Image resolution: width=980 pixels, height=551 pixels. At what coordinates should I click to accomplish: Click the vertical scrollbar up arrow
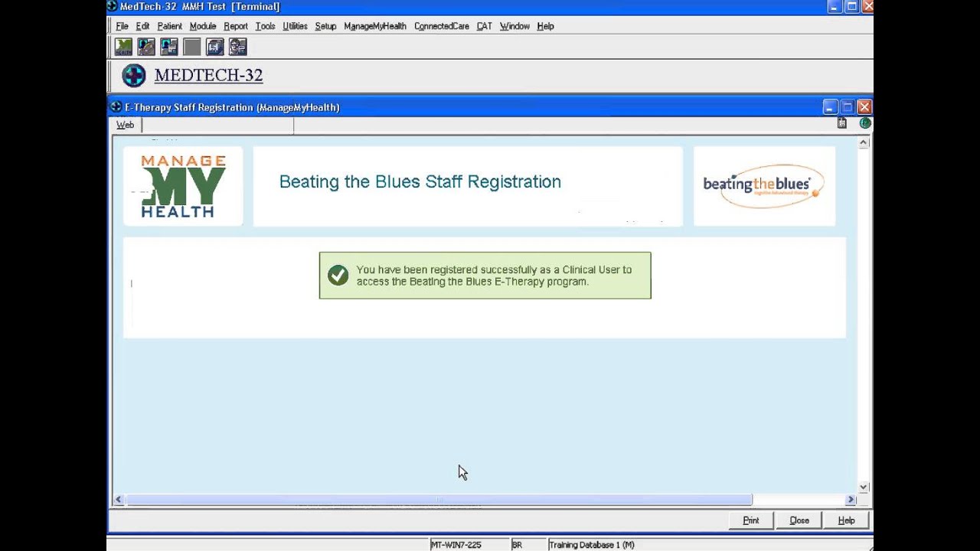click(x=864, y=142)
